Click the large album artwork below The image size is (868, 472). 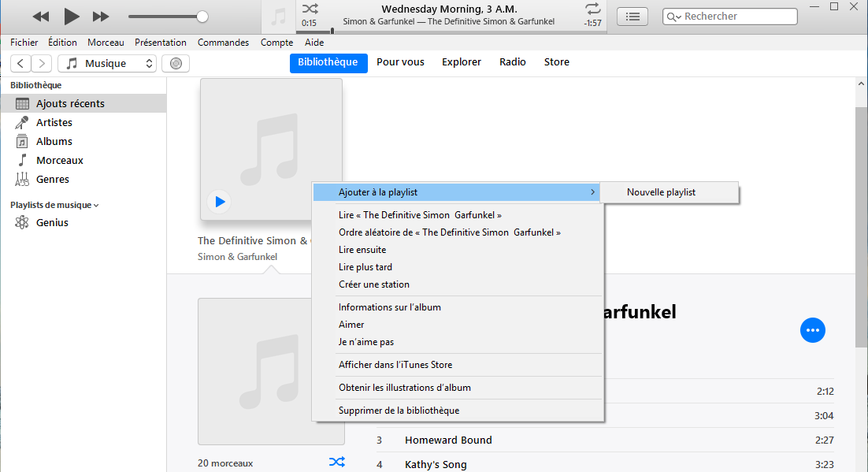(x=271, y=371)
